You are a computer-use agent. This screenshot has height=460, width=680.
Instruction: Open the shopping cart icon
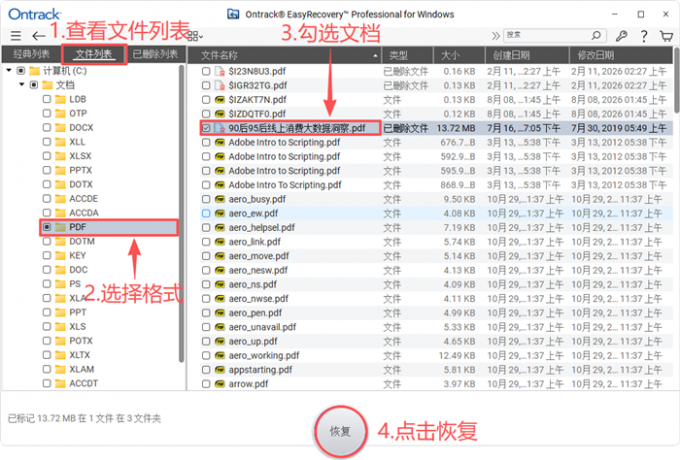[666, 36]
